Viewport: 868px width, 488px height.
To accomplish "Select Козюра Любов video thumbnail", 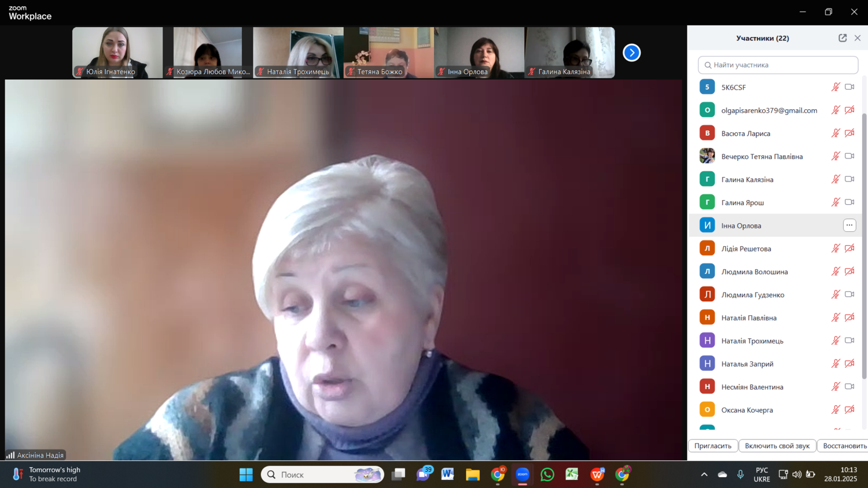I will pos(208,53).
